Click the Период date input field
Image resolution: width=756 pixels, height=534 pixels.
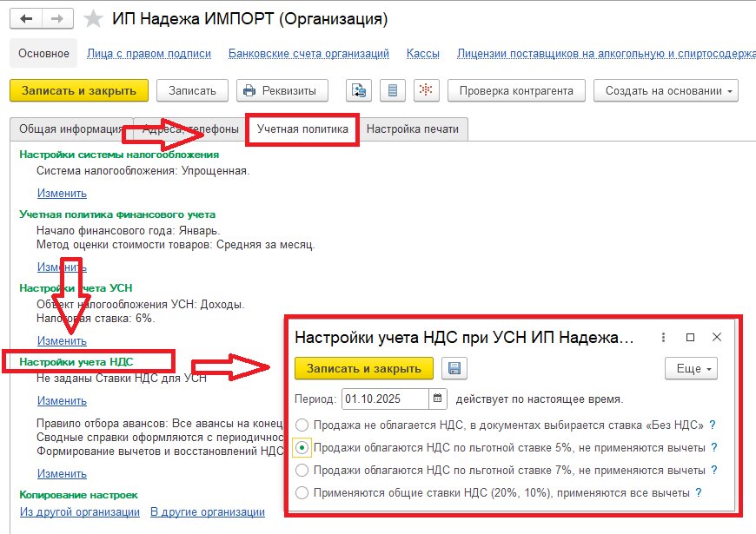pos(385,399)
